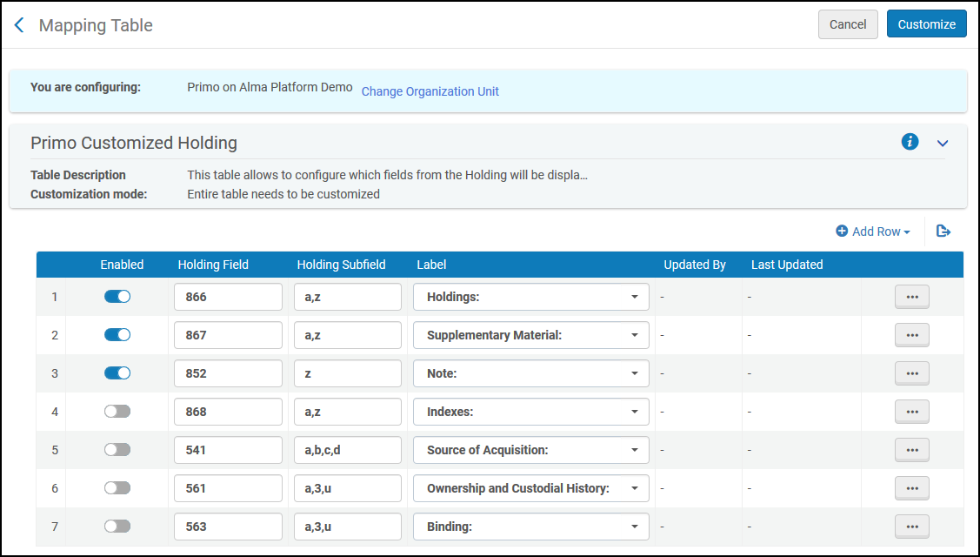This screenshot has width=980, height=557.
Task: Open row actions menu for field 541
Action: 911,450
